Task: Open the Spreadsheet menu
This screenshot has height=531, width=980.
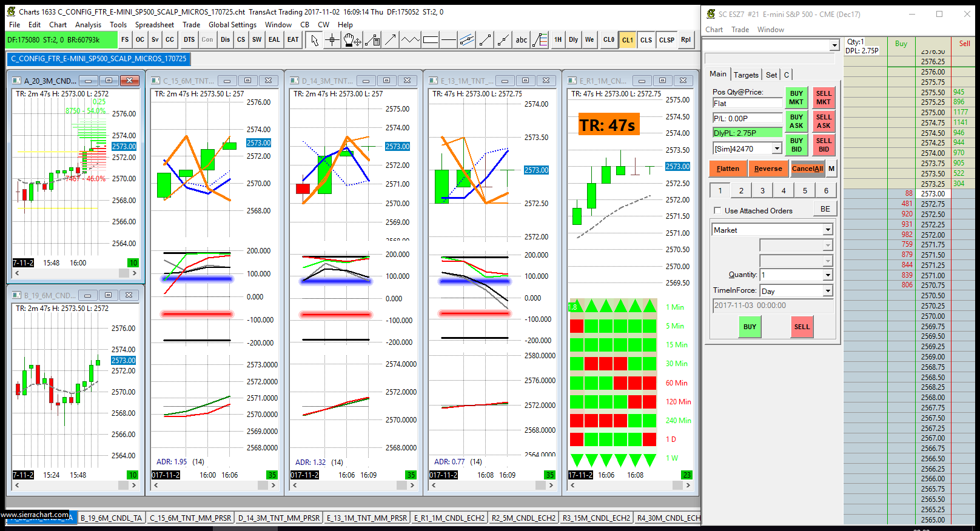Action: tap(154, 25)
